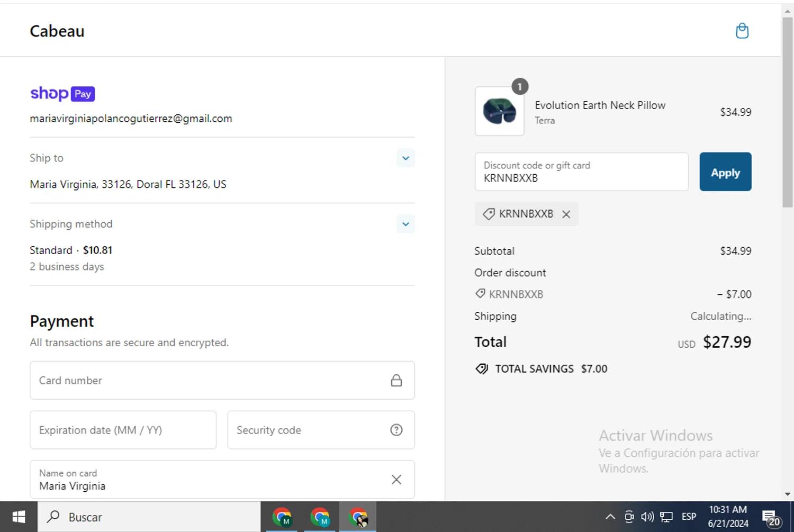Image resolution: width=794 pixels, height=532 pixels.
Task: Open the security code help icon
Action: tap(396, 430)
